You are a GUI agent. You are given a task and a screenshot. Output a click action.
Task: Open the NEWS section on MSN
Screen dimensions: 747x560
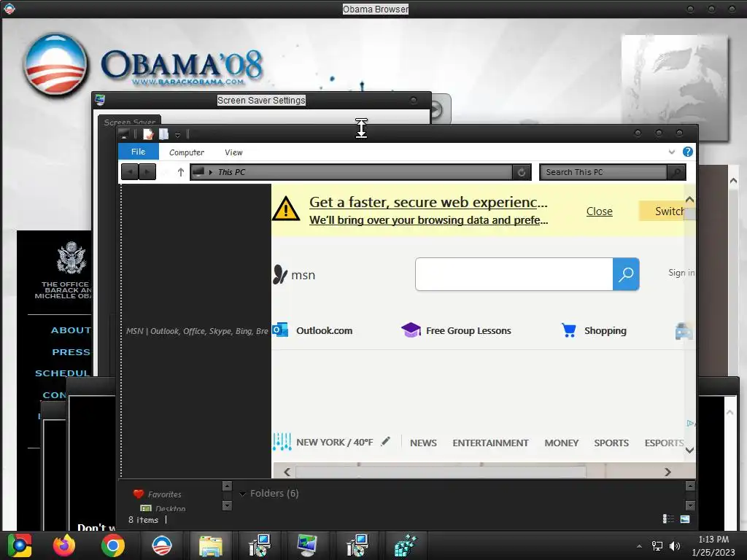click(x=423, y=443)
